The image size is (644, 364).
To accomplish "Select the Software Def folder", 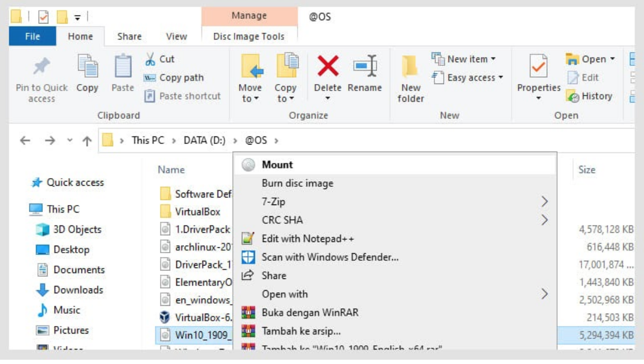I will (196, 194).
